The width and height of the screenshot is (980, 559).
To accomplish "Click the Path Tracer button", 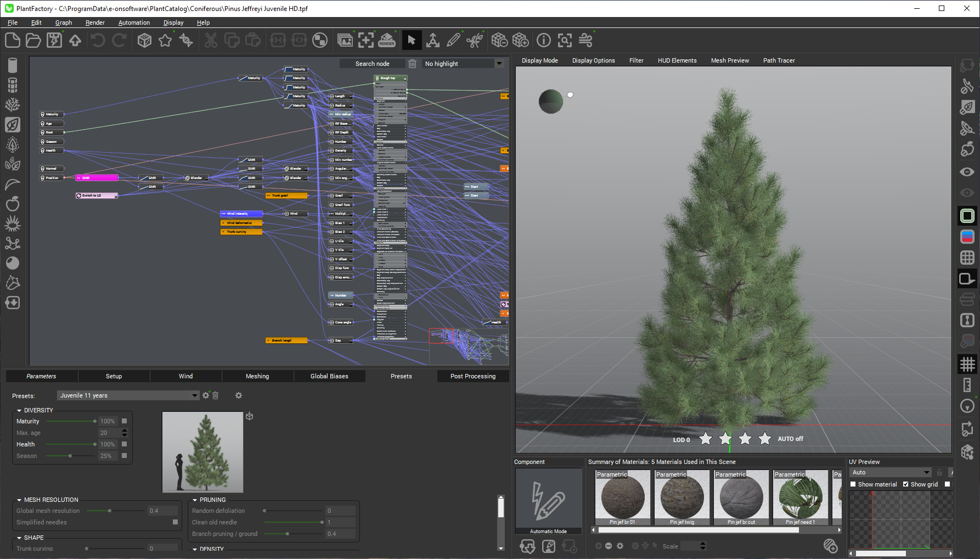I will click(779, 60).
